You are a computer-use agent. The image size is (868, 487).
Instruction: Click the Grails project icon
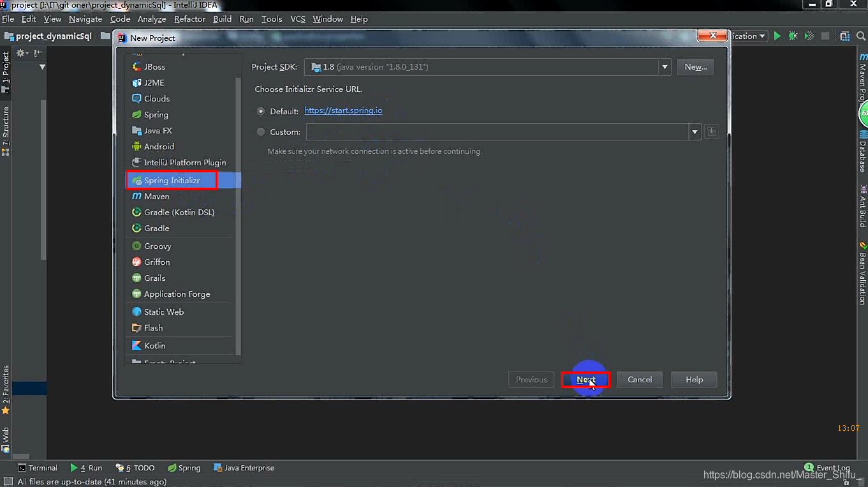click(x=136, y=278)
